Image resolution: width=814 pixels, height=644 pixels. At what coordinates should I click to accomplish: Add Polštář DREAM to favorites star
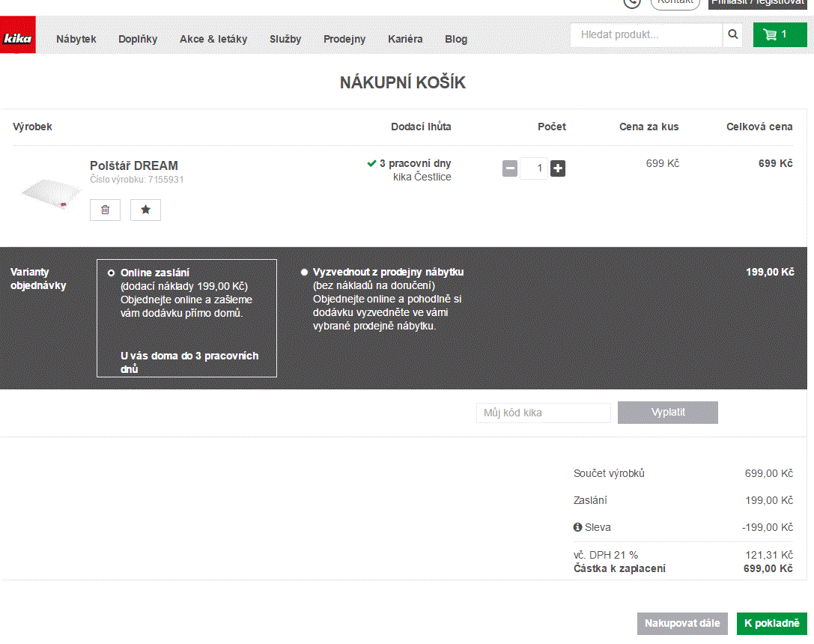click(145, 210)
